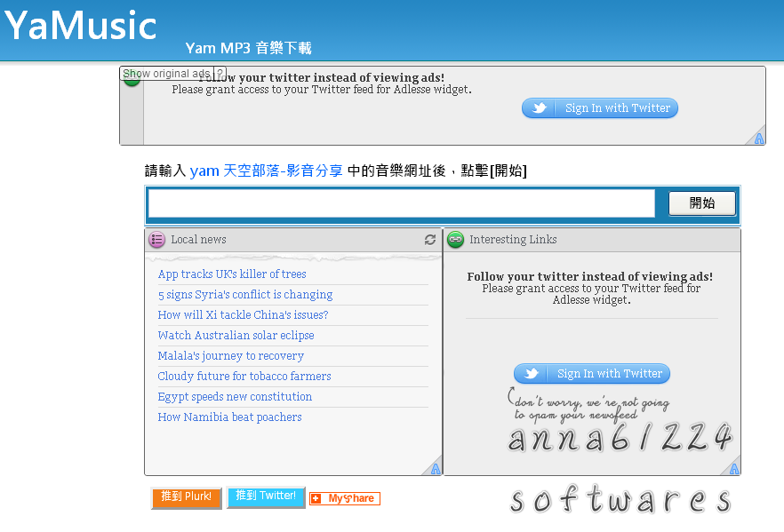This screenshot has height=532, width=784.
Task: Open 'Cloudy future for tobacco farmers'
Action: [244, 377]
